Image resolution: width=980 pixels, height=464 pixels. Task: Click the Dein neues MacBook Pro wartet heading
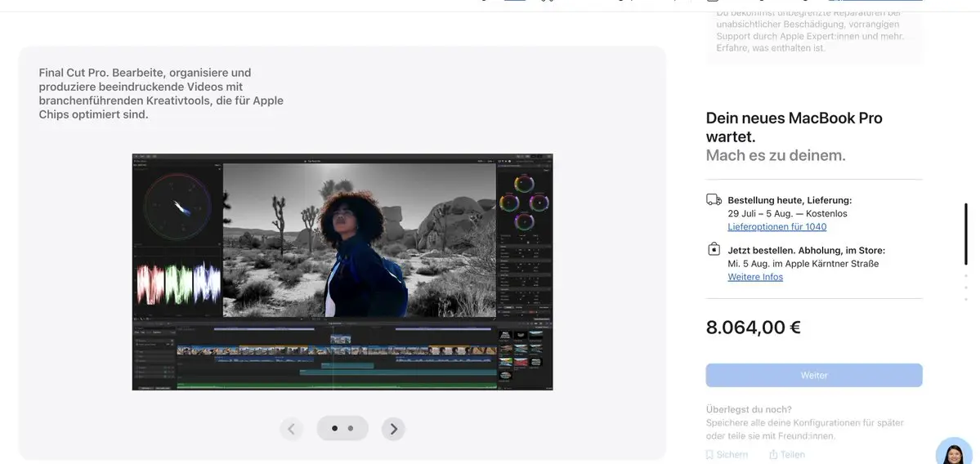tap(794, 127)
